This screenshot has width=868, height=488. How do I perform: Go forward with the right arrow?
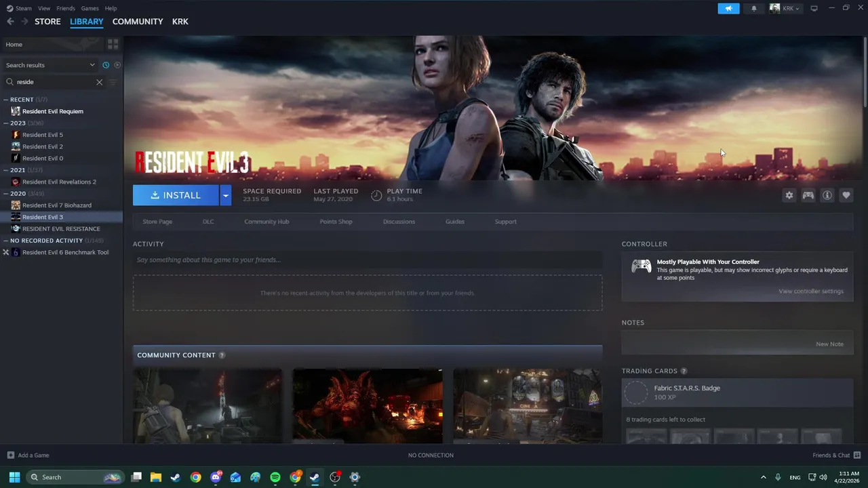pyautogui.click(x=24, y=22)
